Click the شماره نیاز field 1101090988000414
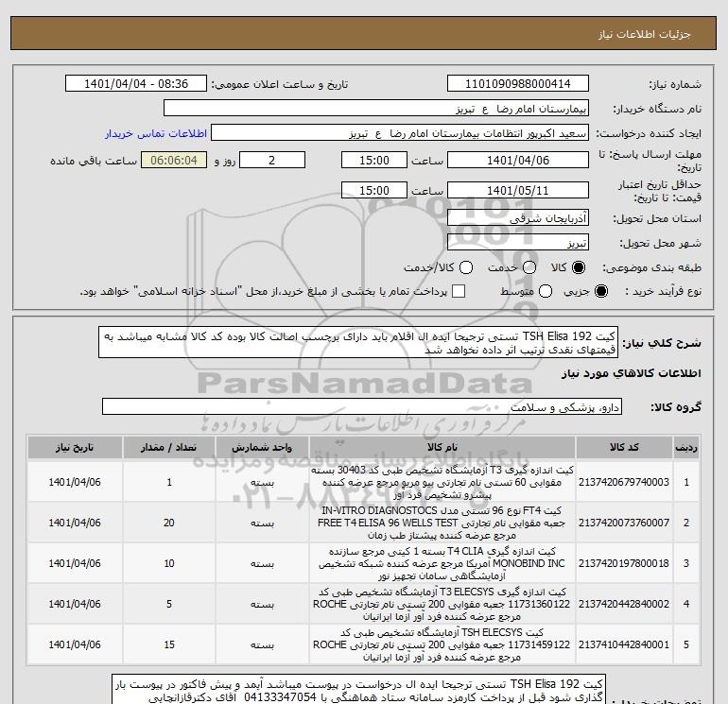The height and width of the screenshot is (704, 728). 518,84
